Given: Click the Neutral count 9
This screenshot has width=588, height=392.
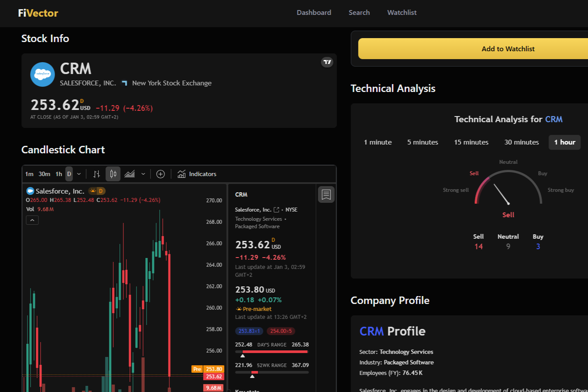Looking at the screenshot, I should 508,247.
